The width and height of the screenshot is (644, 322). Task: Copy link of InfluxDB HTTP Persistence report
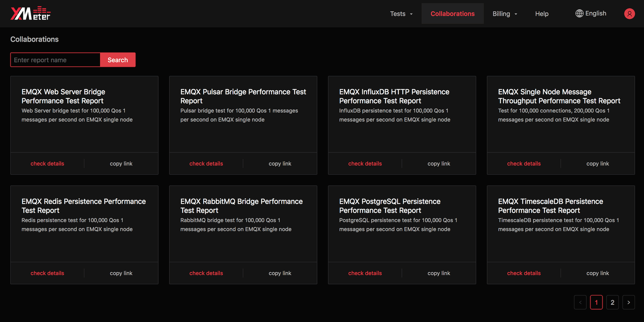tap(439, 163)
